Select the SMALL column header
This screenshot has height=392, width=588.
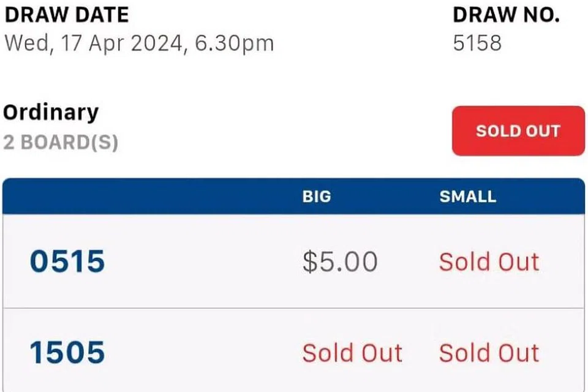coord(467,196)
